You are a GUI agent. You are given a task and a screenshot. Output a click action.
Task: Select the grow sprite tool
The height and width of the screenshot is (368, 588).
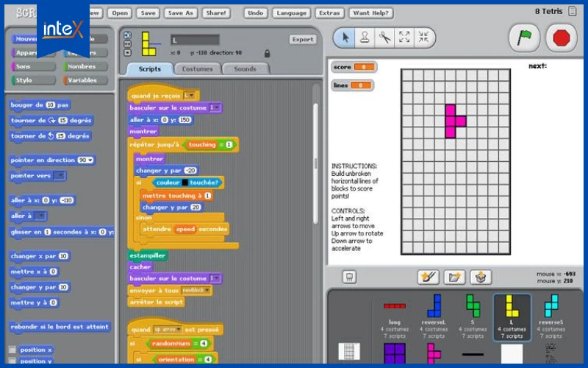pyautogui.click(x=404, y=38)
